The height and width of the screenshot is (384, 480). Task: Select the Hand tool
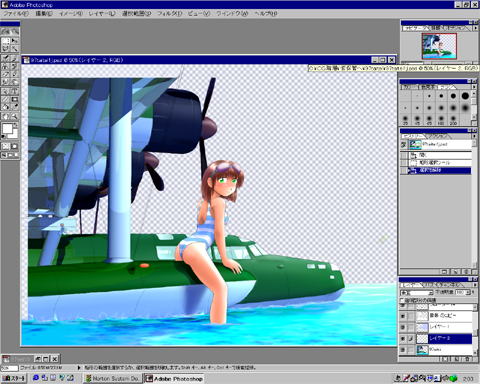coord(6,116)
